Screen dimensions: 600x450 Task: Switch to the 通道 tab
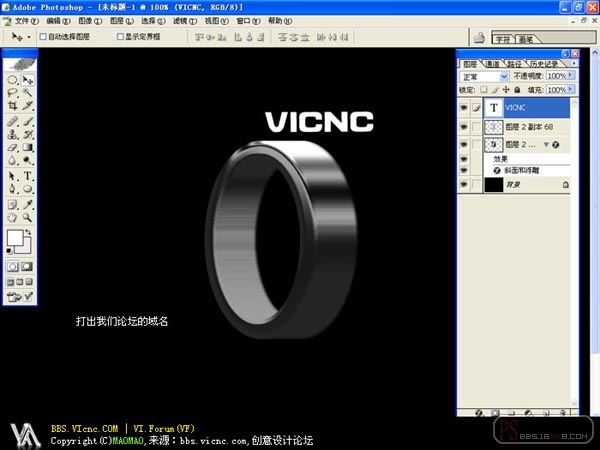[x=492, y=64]
